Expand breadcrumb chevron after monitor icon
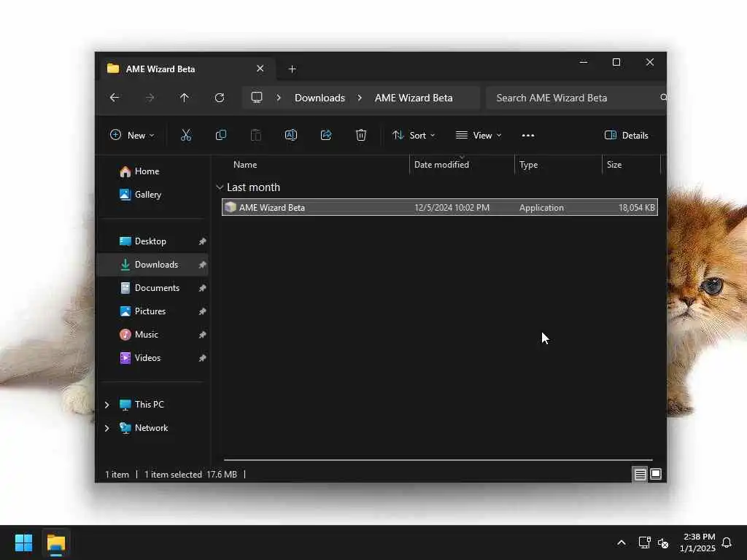This screenshot has height=560, width=747. (x=279, y=98)
